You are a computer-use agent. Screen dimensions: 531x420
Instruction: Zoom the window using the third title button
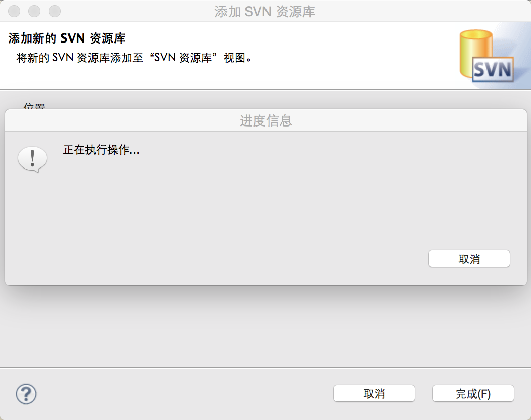click(55, 11)
